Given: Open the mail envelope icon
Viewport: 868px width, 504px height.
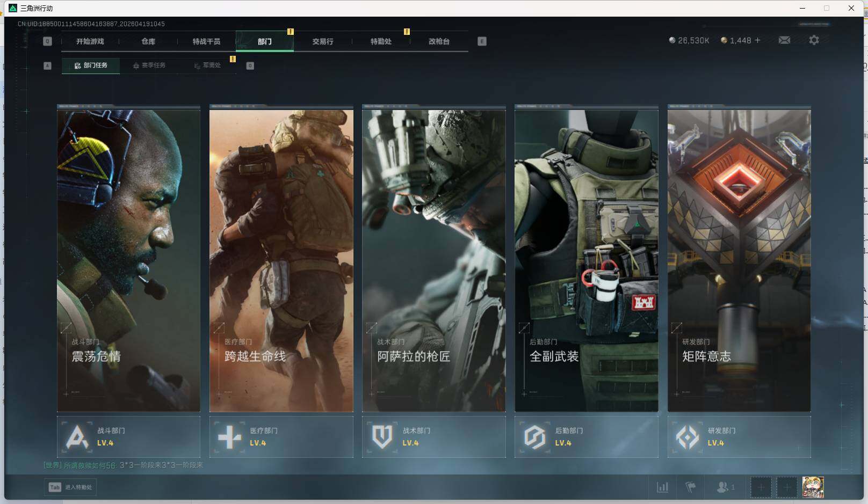Looking at the screenshot, I should [784, 40].
